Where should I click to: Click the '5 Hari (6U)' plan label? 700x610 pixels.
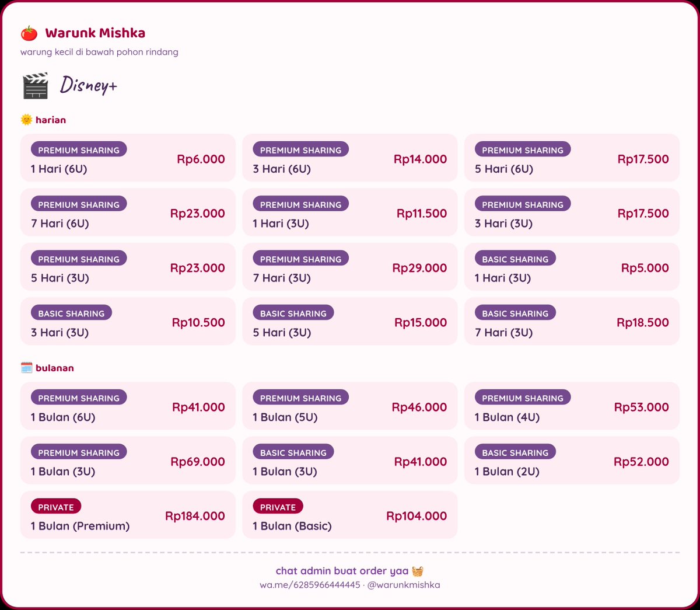pyautogui.click(x=504, y=169)
